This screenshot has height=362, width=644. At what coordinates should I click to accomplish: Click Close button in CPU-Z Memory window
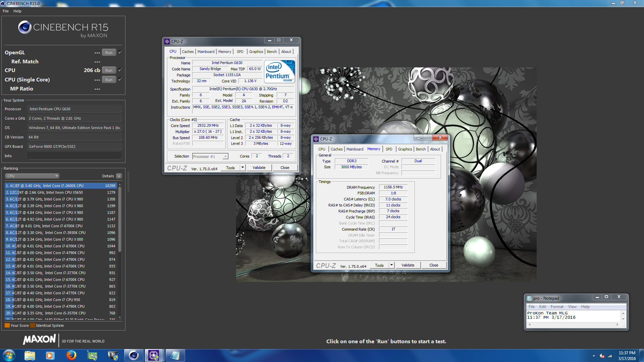click(x=434, y=265)
